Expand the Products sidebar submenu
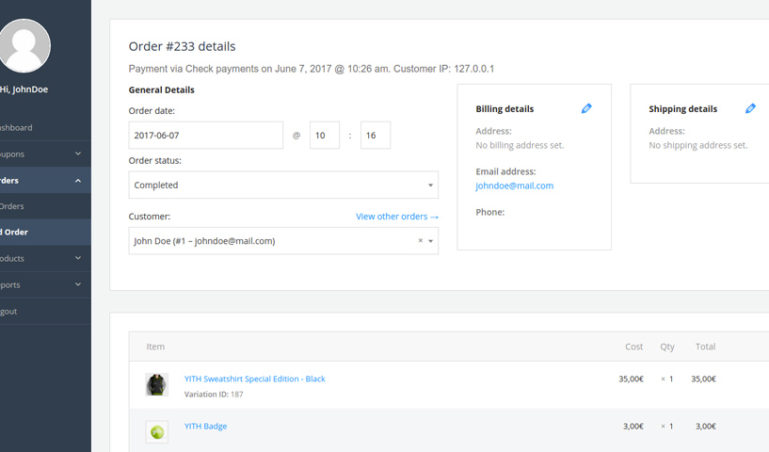 (x=78, y=258)
